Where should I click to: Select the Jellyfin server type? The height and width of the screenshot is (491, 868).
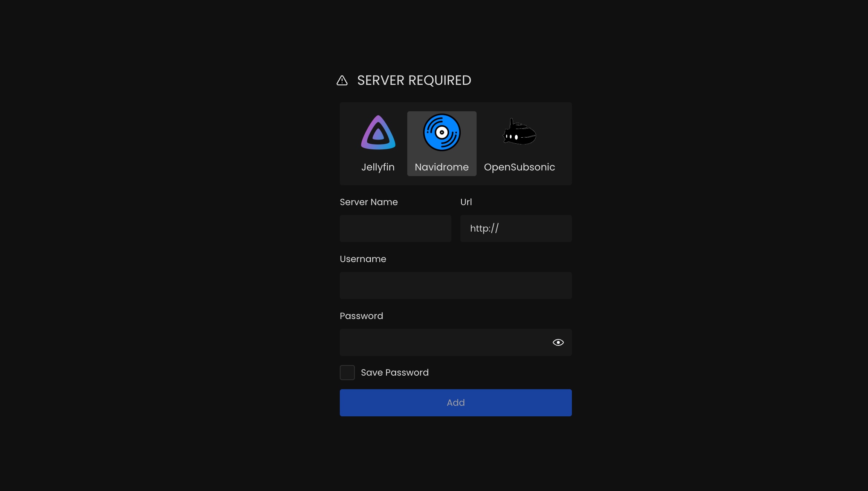[378, 143]
